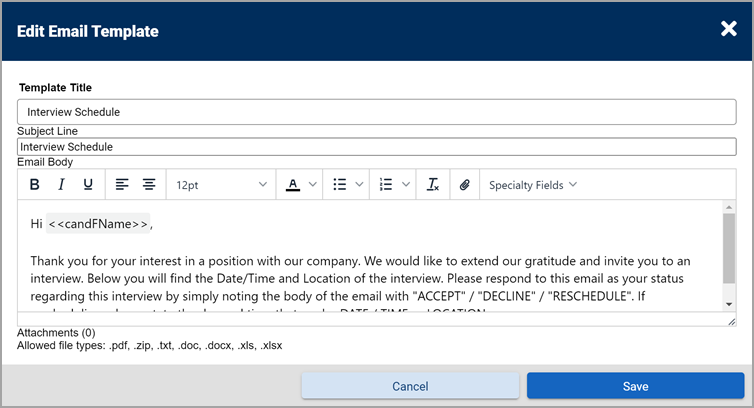The width and height of the screenshot is (754, 408).
Task: Toggle bold formatting in the email body
Action: tap(34, 185)
